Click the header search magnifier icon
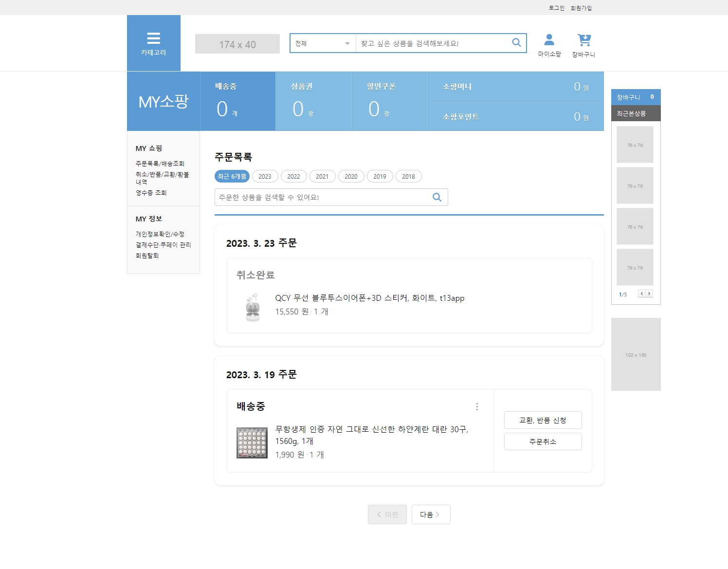Screen dimensions: 728x569 (517, 43)
